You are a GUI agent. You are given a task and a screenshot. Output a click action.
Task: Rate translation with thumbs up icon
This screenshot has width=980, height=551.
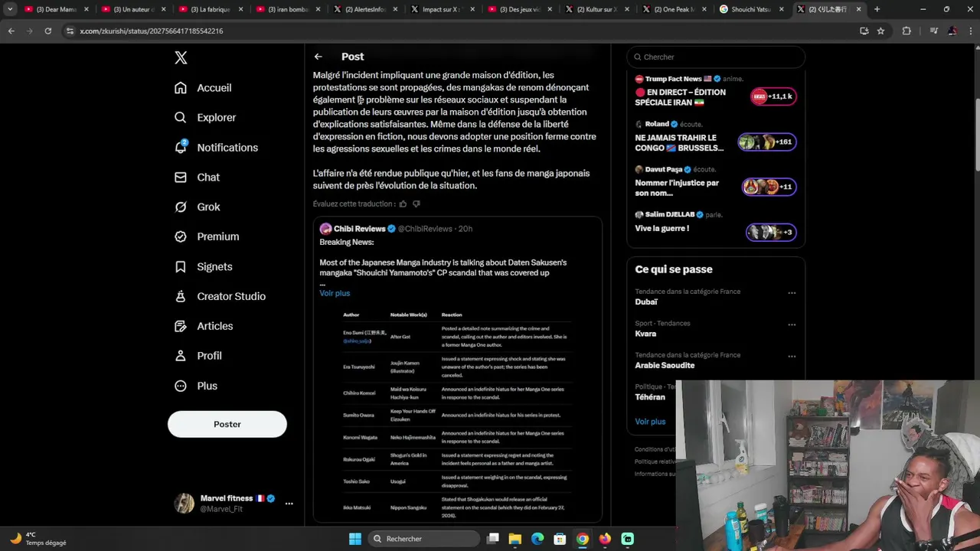pyautogui.click(x=403, y=204)
